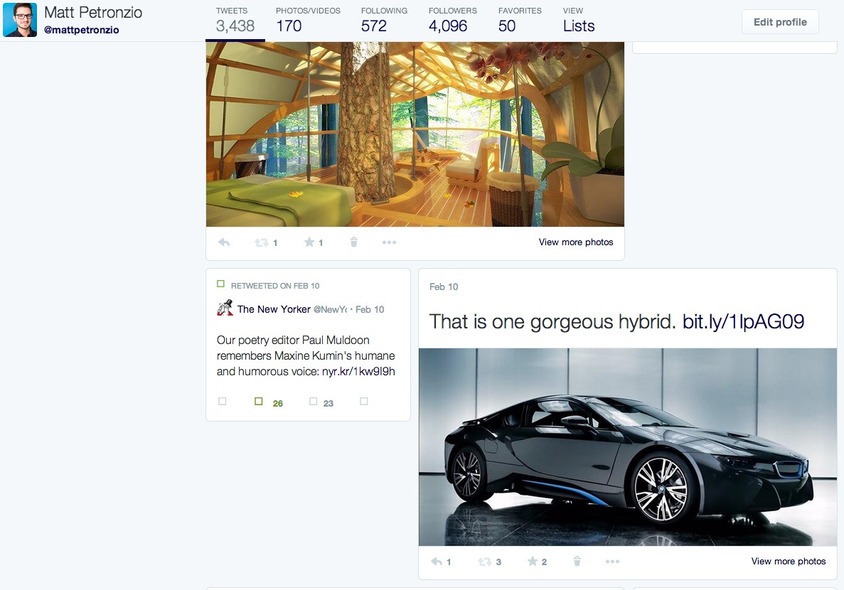Image resolution: width=844 pixels, height=590 pixels.
Task: Click the trash icon on the hybrid car tweet
Action: [x=577, y=562]
